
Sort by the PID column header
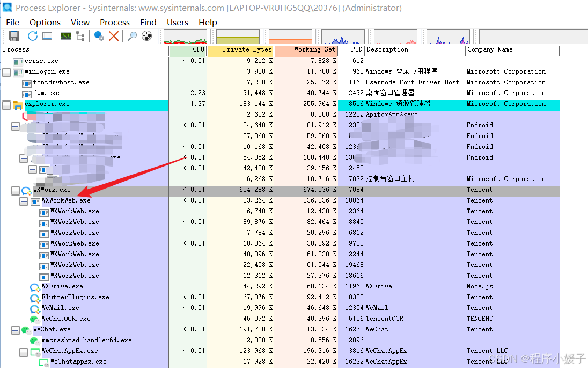pyautogui.click(x=352, y=49)
